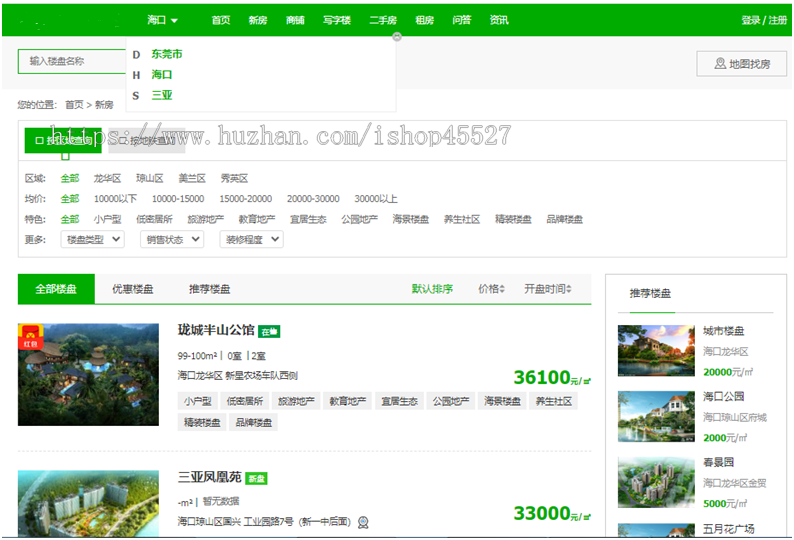
Task: Click the 养生社区 tag on 珑城半山公馆
Action: (553, 401)
